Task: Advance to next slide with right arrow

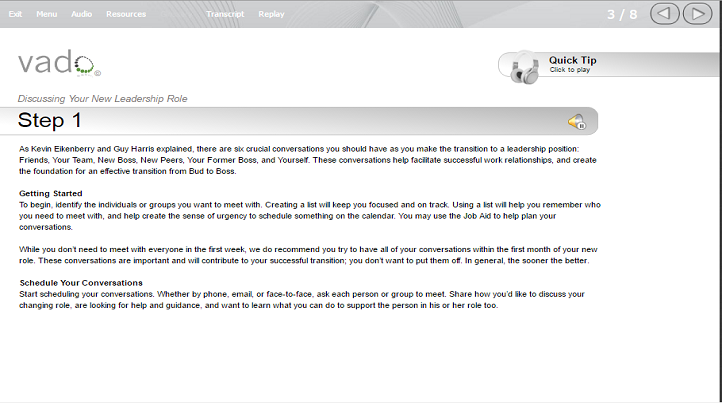Action: pos(698,14)
